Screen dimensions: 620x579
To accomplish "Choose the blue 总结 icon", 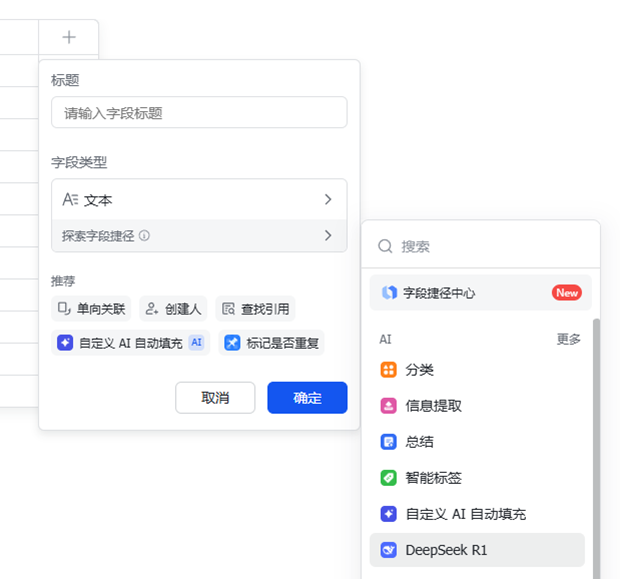I will [x=389, y=442].
